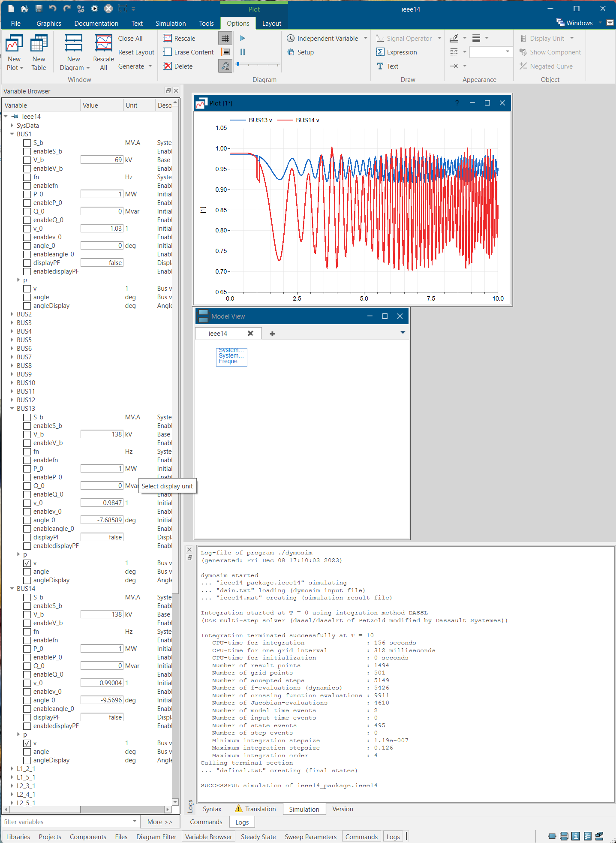Click the Rescale button in Diagram group
The image size is (616, 843).
179,38
